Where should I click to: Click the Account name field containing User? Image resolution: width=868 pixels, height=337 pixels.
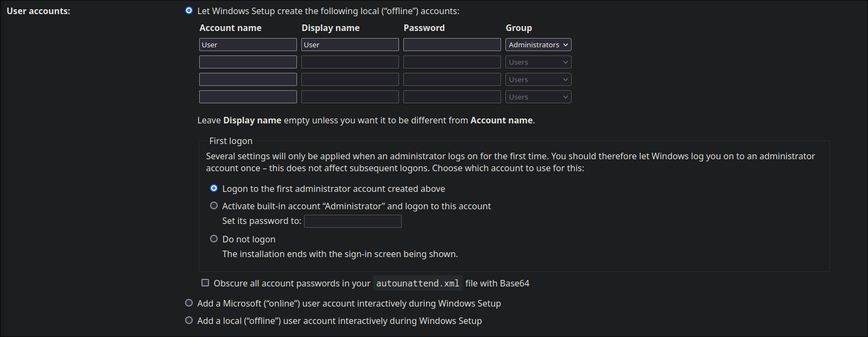[248, 44]
